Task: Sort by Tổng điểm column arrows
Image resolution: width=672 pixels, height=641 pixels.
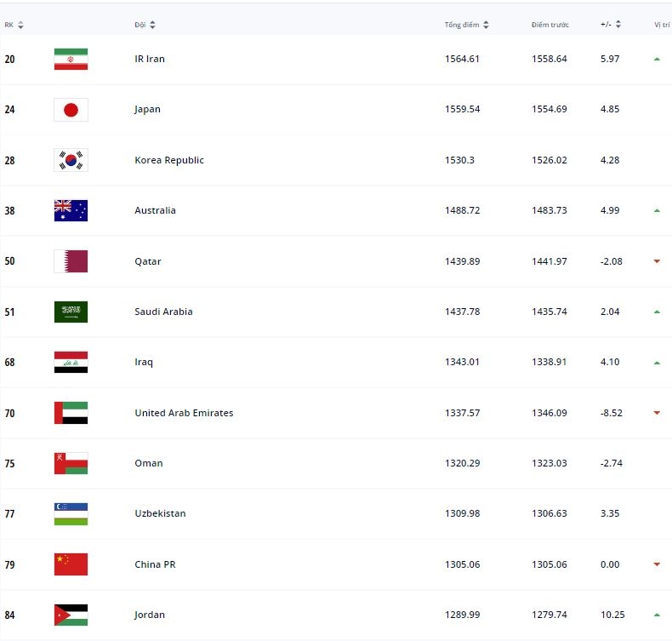Action: (486, 25)
